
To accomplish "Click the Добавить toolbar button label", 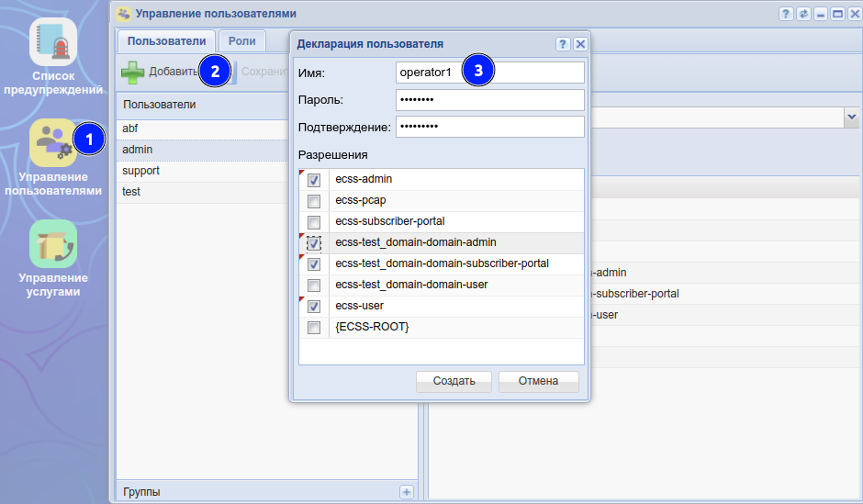I will click(174, 72).
